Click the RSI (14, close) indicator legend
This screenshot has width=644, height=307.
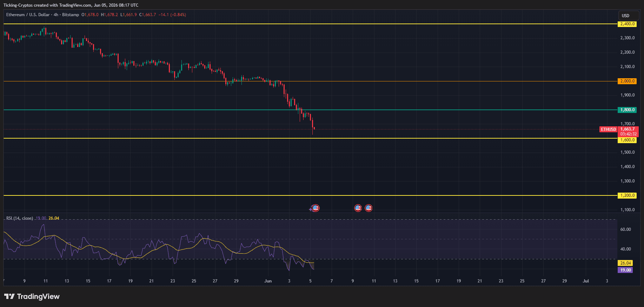(x=20, y=218)
